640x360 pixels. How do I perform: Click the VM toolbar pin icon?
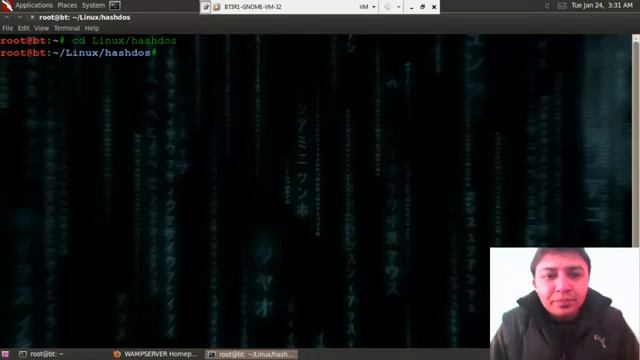(x=206, y=7)
